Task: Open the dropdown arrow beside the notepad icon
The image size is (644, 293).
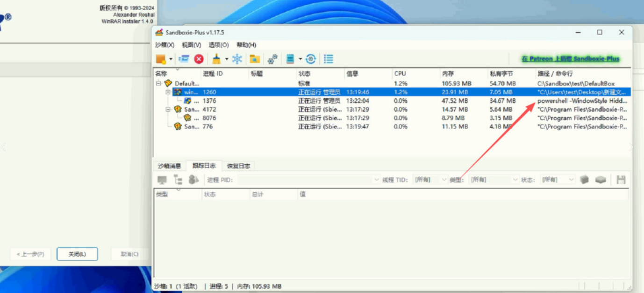Action: (x=301, y=59)
